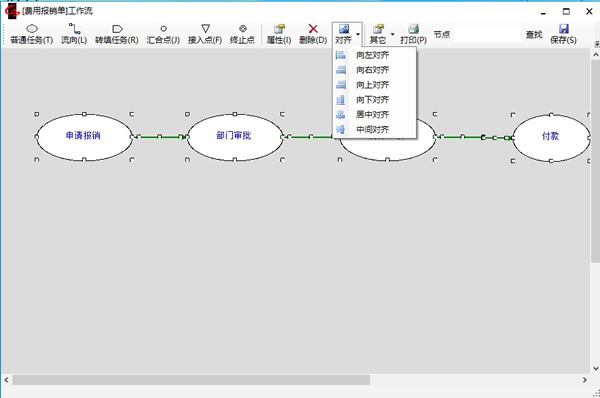The image size is (600, 398).
Task: Select the 汇合点(J) node tool
Action: pyautogui.click(x=163, y=34)
